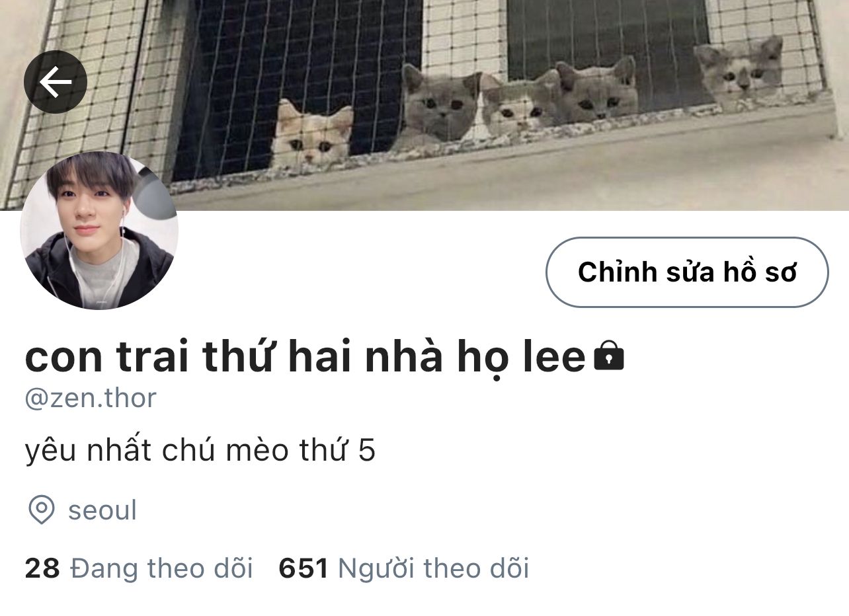Image resolution: width=849 pixels, height=616 pixels.
Task: Click the location pin icon
Action: [42, 510]
